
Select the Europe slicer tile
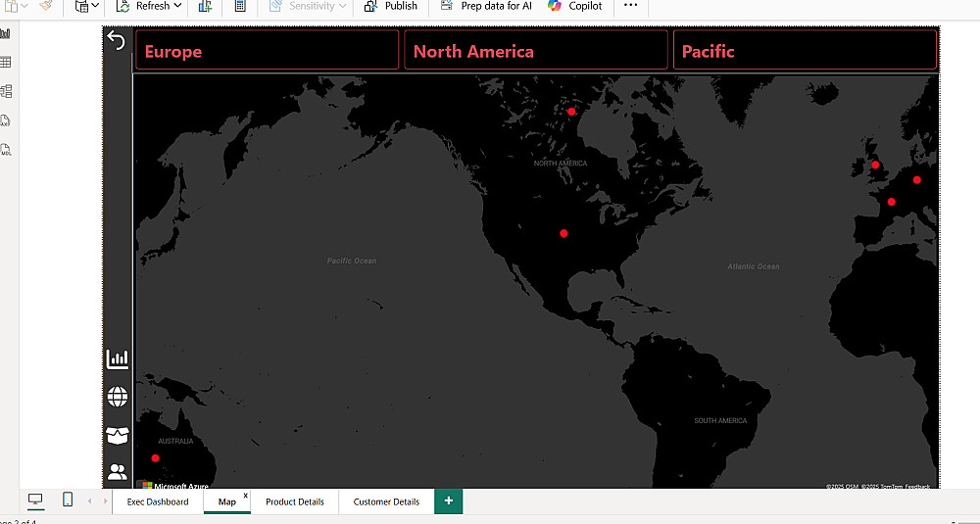coord(267,49)
